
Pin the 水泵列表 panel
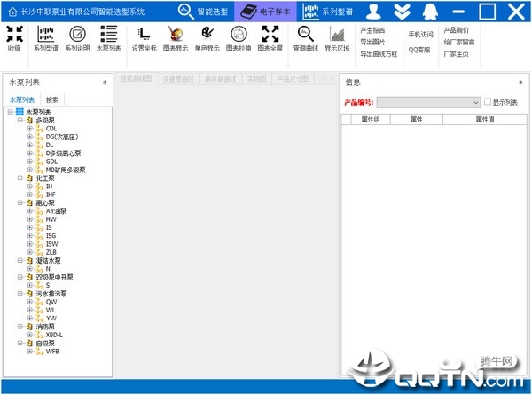[105, 83]
